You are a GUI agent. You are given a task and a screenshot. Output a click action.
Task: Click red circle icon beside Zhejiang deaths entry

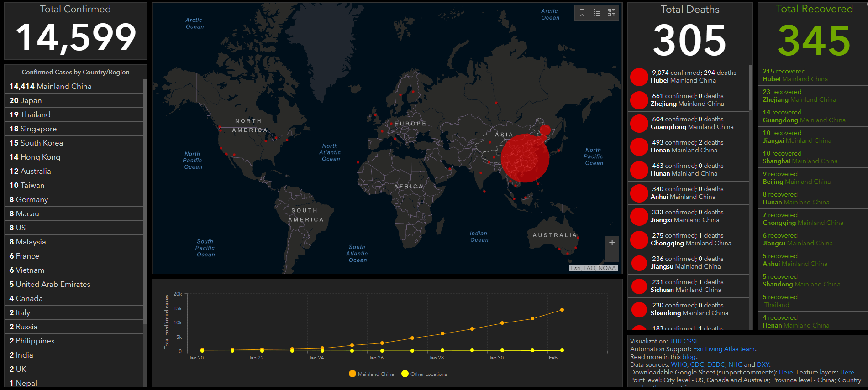pyautogui.click(x=639, y=100)
